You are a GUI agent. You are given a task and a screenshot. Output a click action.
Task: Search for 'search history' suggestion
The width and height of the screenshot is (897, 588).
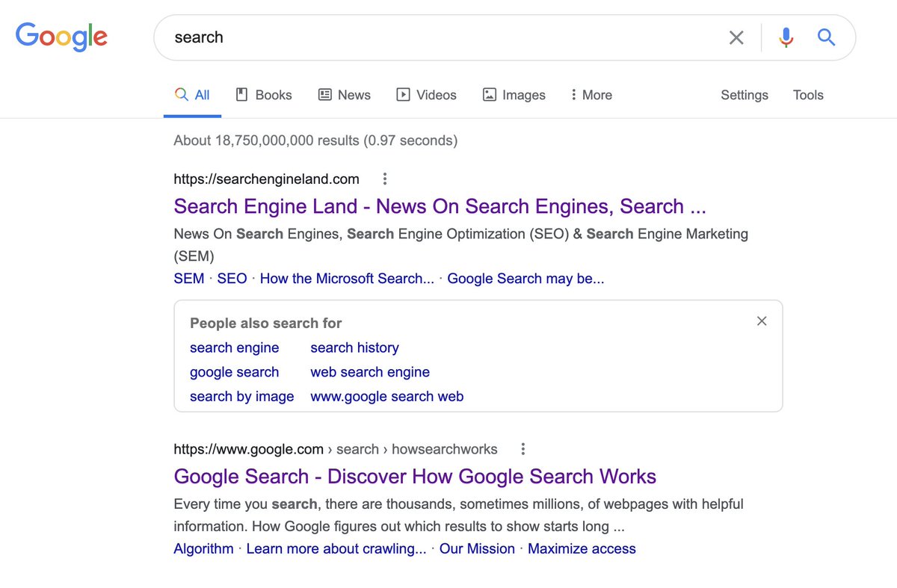(x=354, y=348)
